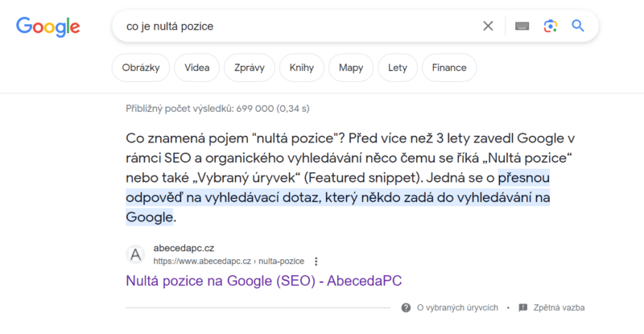This screenshot has height=334, width=644.
Task: Click 'Zpětná vazba' feedback link
Action: pos(559,307)
